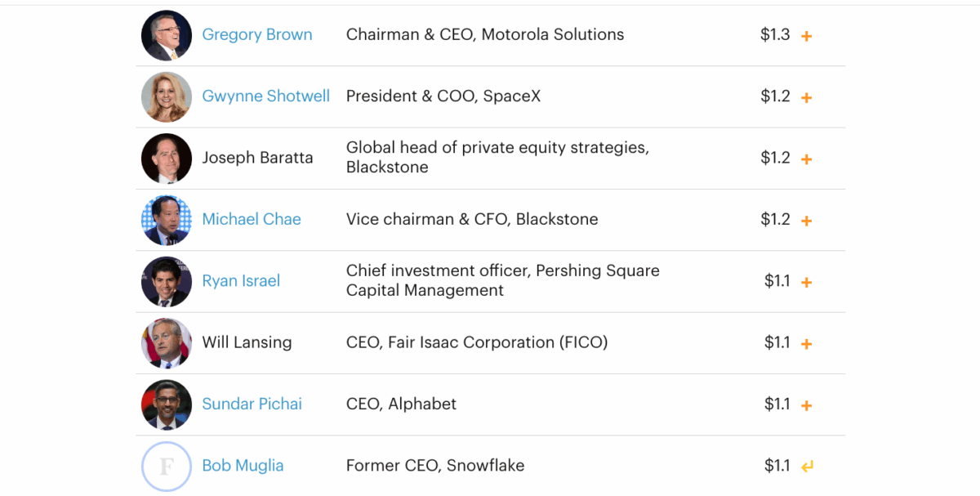Click plus icon beside Joseph Baratta's net worth
The height and width of the screenshot is (496, 980).
806,159
